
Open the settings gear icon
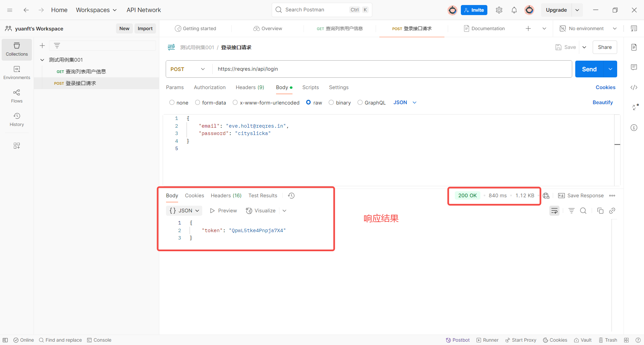pyautogui.click(x=499, y=10)
